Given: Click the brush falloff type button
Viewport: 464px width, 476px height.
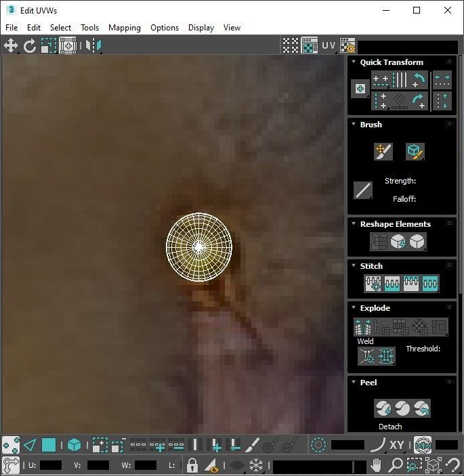Looking at the screenshot, I should pos(363,190).
